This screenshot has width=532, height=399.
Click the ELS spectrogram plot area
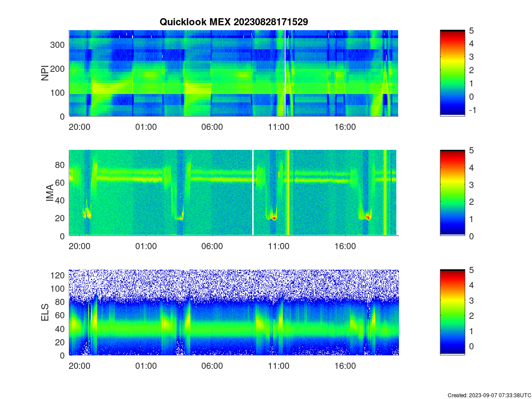tap(234, 312)
